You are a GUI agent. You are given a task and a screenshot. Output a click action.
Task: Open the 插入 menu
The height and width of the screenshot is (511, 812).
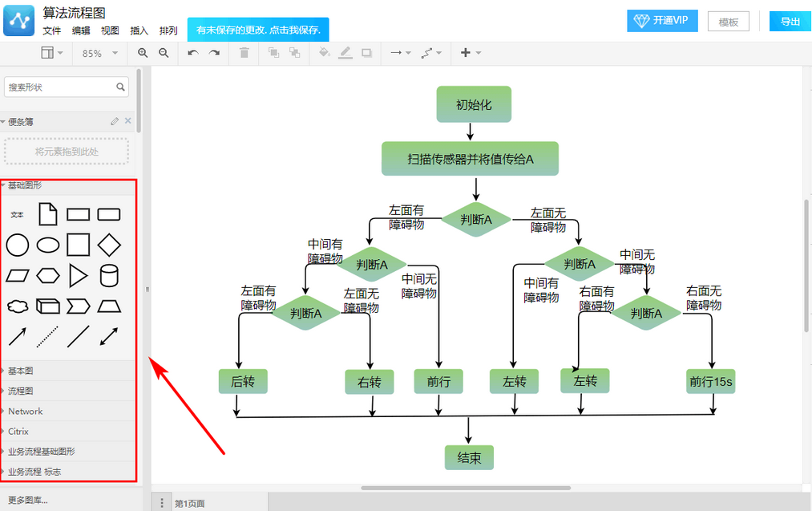139,31
